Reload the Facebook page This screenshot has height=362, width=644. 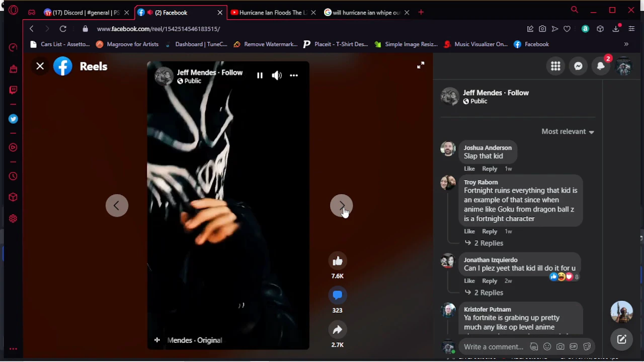pos(63,29)
